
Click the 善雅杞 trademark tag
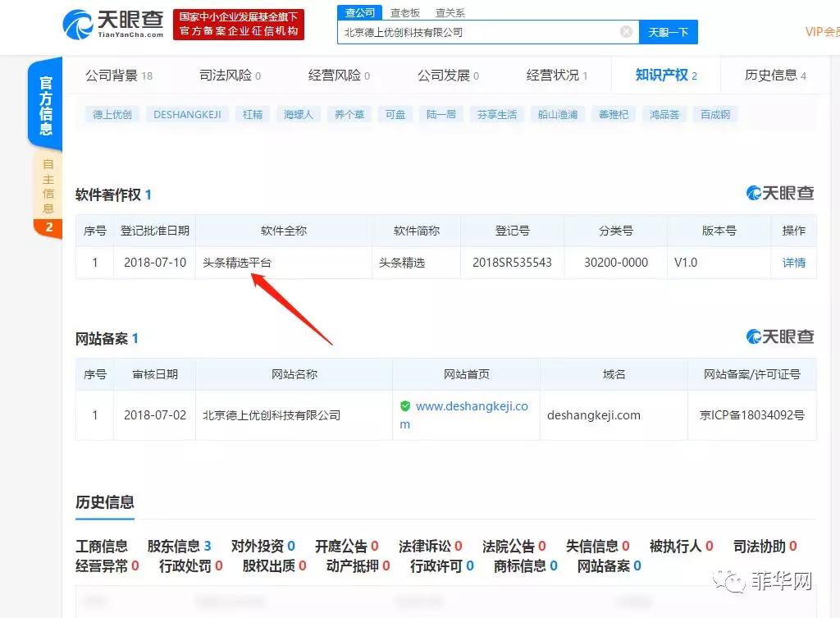point(614,114)
